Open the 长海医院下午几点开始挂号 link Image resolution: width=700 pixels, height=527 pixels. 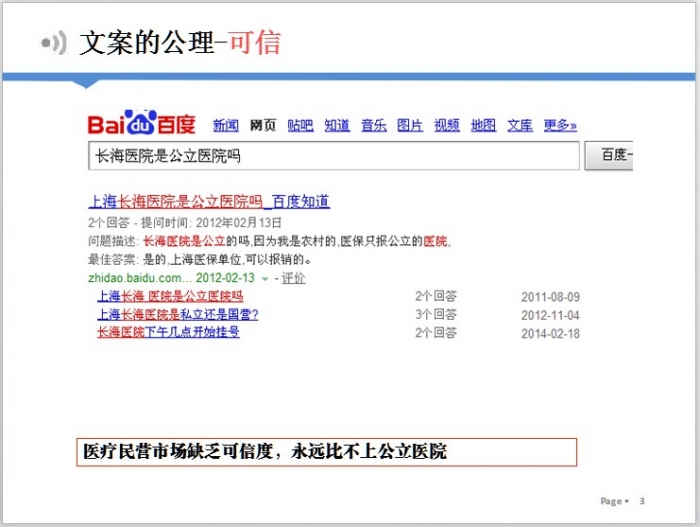168,332
